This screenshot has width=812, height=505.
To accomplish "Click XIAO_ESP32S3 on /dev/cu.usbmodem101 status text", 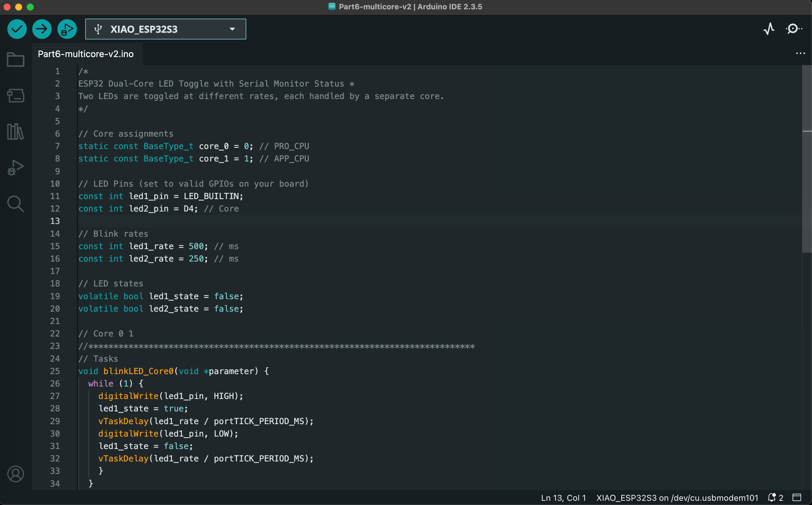I will coord(677,498).
